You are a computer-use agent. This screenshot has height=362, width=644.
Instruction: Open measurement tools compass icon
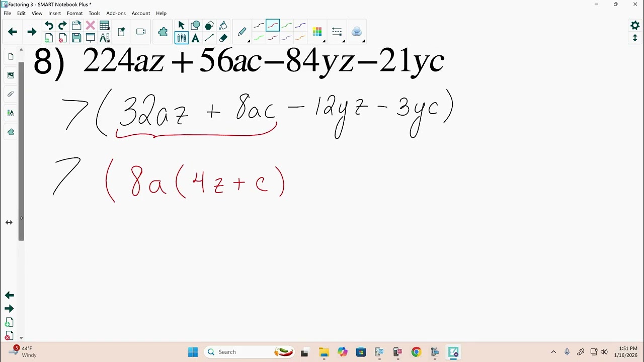[104, 38]
